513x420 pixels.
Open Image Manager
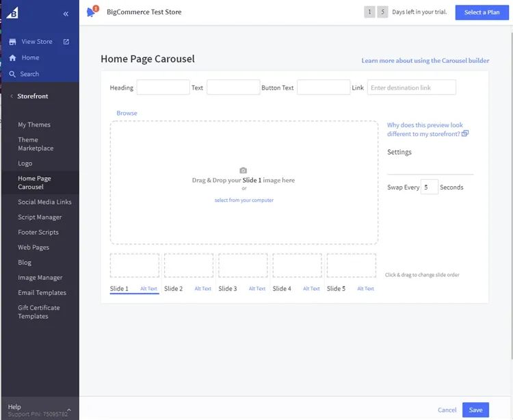40,278
